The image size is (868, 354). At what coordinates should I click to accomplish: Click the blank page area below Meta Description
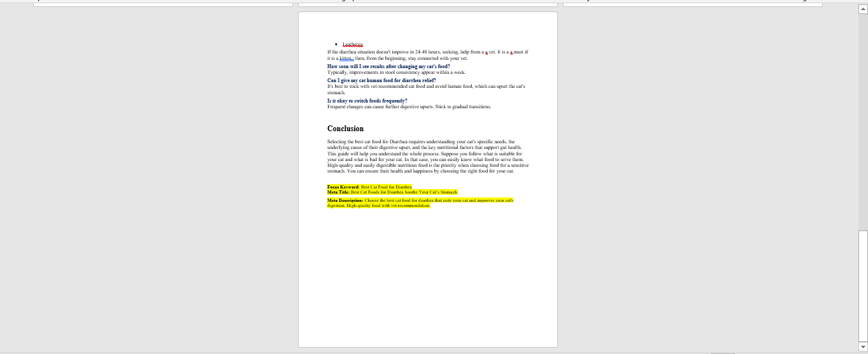(427, 274)
